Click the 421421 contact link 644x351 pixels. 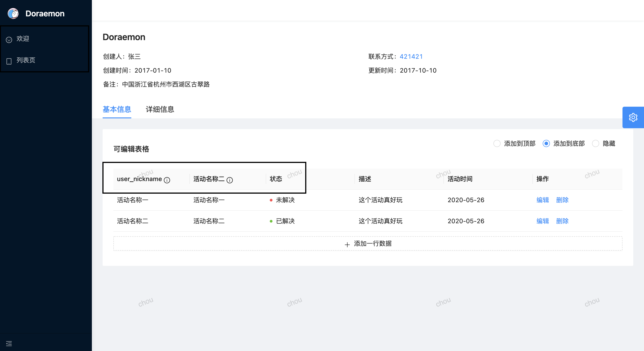[x=411, y=56]
